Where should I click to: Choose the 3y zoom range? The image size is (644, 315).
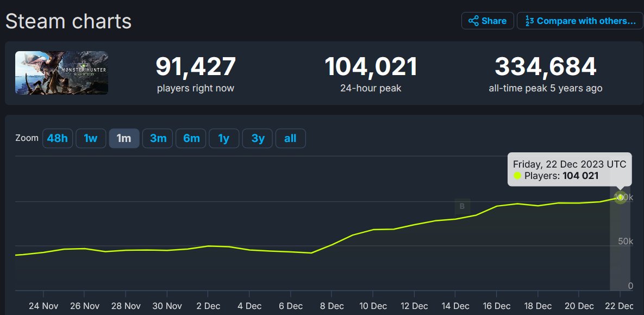tap(258, 138)
